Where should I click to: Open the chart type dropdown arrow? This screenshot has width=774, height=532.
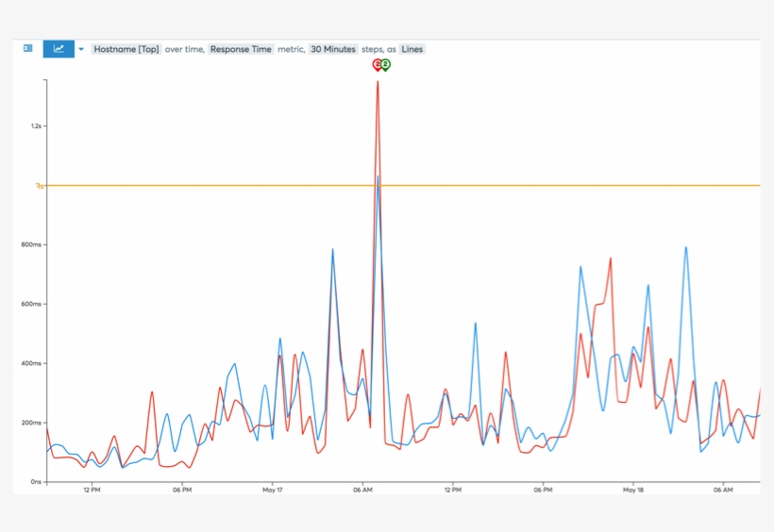pyautogui.click(x=81, y=49)
